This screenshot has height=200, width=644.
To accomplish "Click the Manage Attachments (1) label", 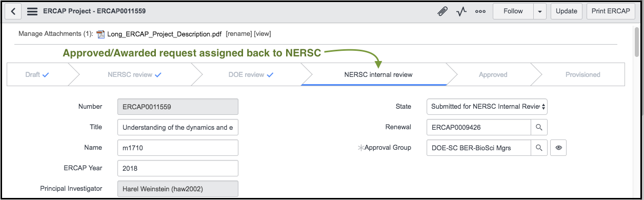I will tap(56, 34).
